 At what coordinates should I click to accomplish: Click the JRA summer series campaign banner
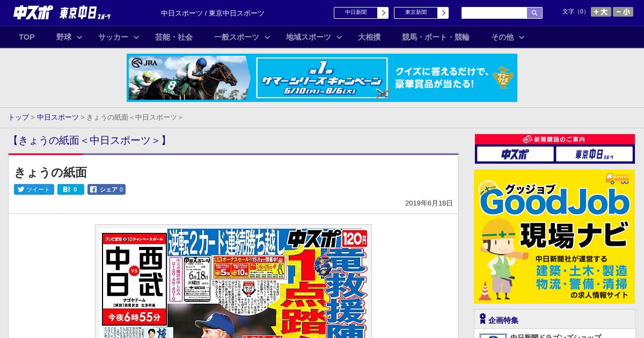322,78
